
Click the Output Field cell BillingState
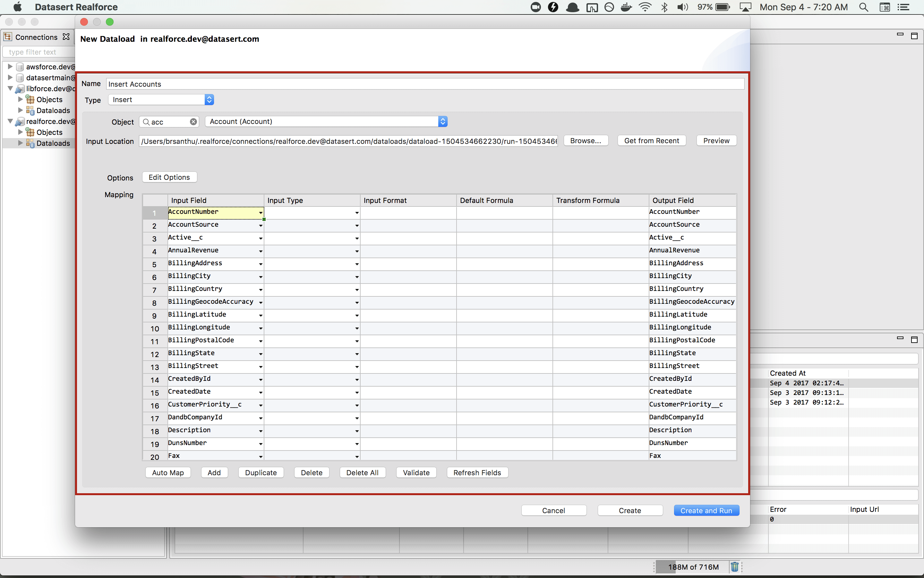pyautogui.click(x=693, y=354)
